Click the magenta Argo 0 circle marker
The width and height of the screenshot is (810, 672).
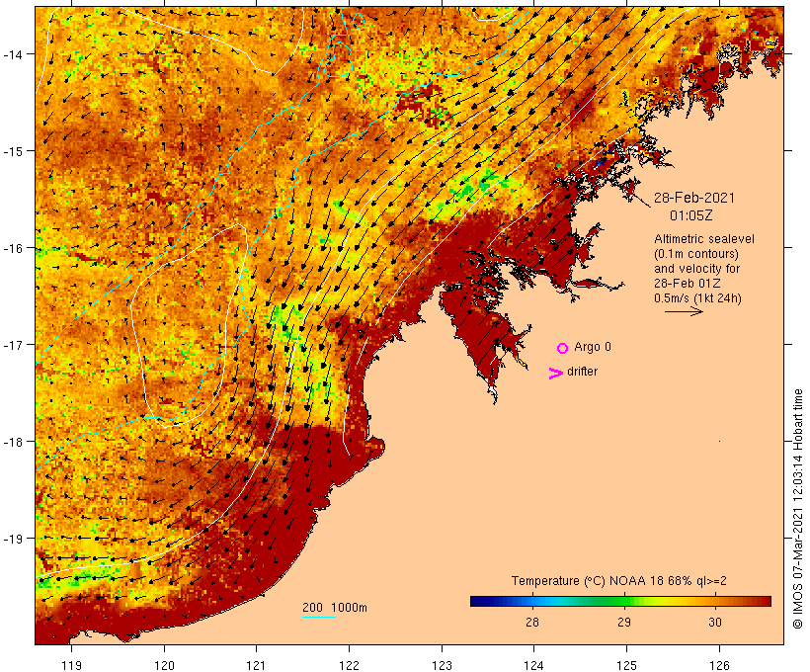coord(563,348)
